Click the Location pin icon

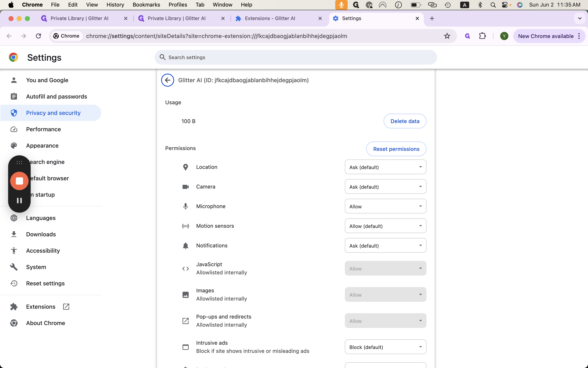pos(185,167)
